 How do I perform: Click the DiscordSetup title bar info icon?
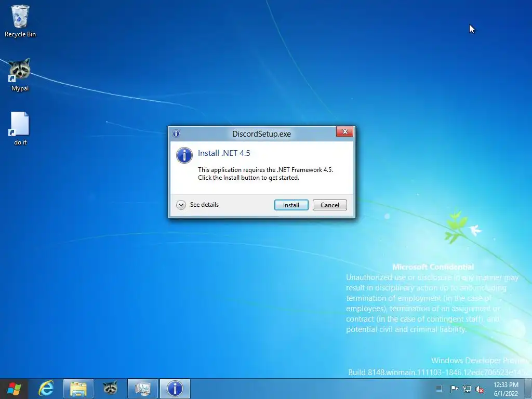(176, 134)
